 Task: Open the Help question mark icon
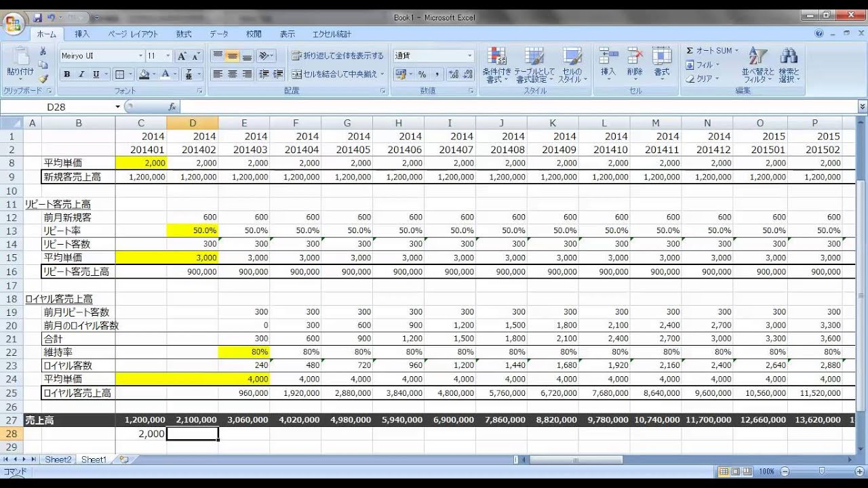(819, 33)
